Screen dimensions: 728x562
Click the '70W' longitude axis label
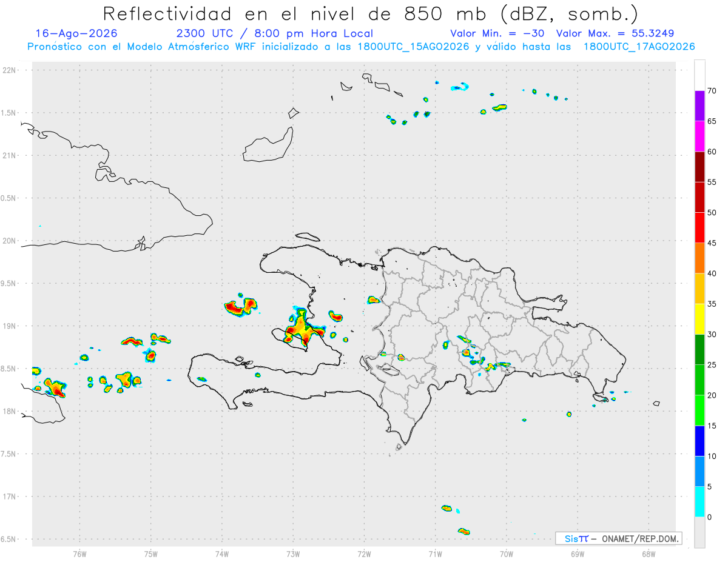coord(507,554)
